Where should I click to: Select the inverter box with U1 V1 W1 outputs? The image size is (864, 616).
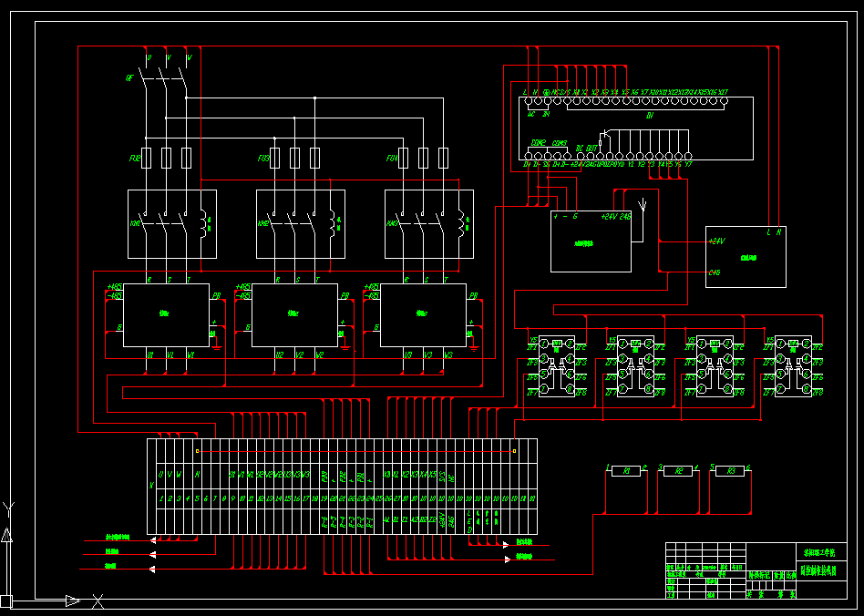[x=167, y=315]
